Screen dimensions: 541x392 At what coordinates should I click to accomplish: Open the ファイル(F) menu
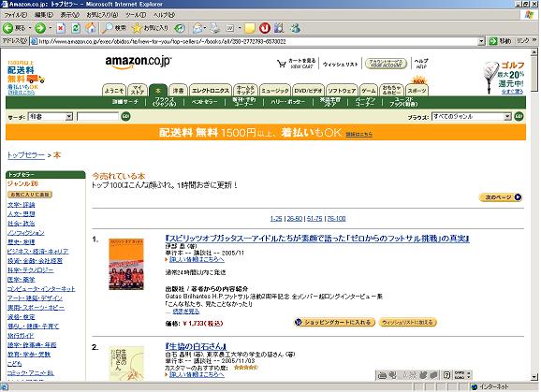[x=15, y=15]
